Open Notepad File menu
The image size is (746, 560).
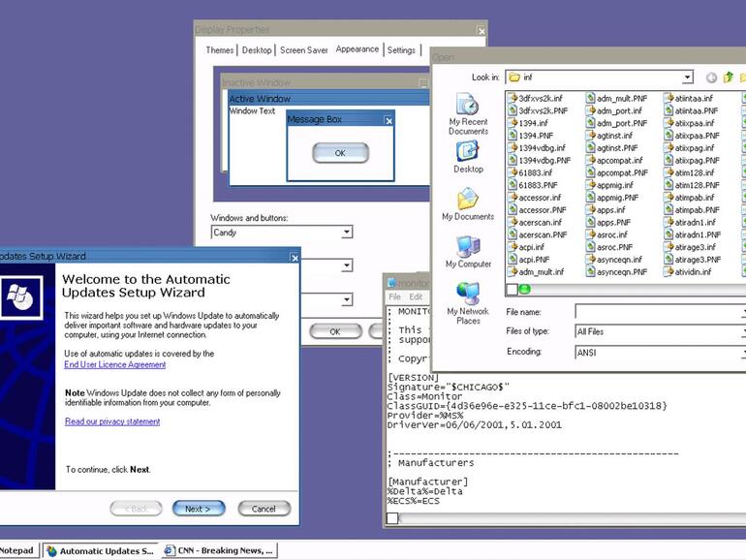coord(395,296)
